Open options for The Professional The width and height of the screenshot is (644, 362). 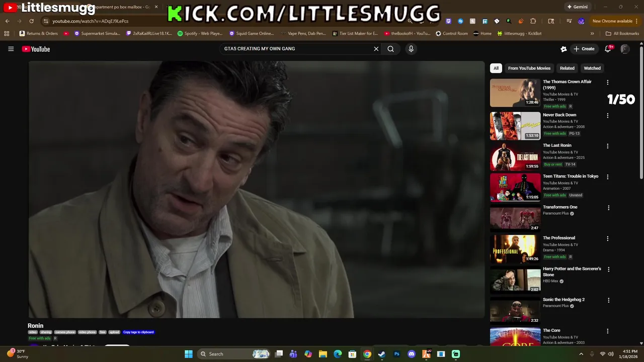click(x=607, y=239)
